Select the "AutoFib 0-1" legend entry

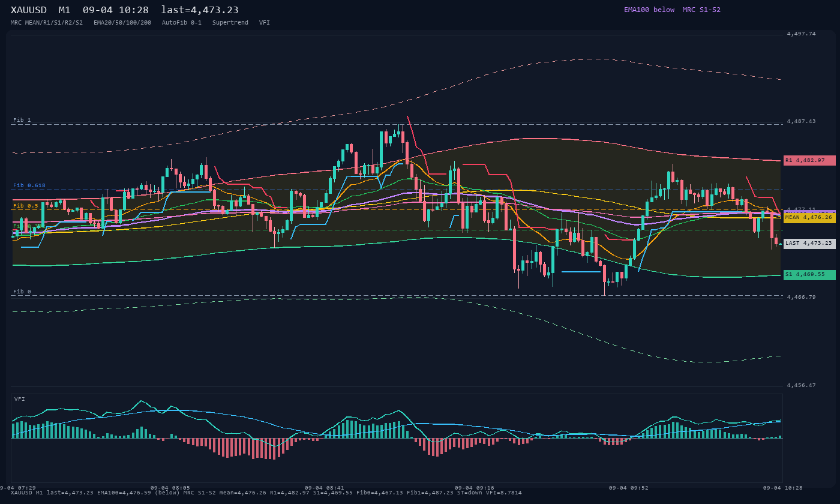[x=182, y=22]
